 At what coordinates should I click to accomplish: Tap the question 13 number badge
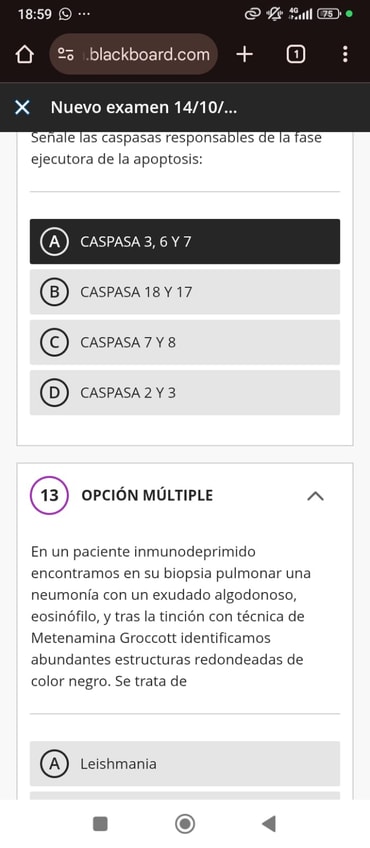[x=49, y=495]
